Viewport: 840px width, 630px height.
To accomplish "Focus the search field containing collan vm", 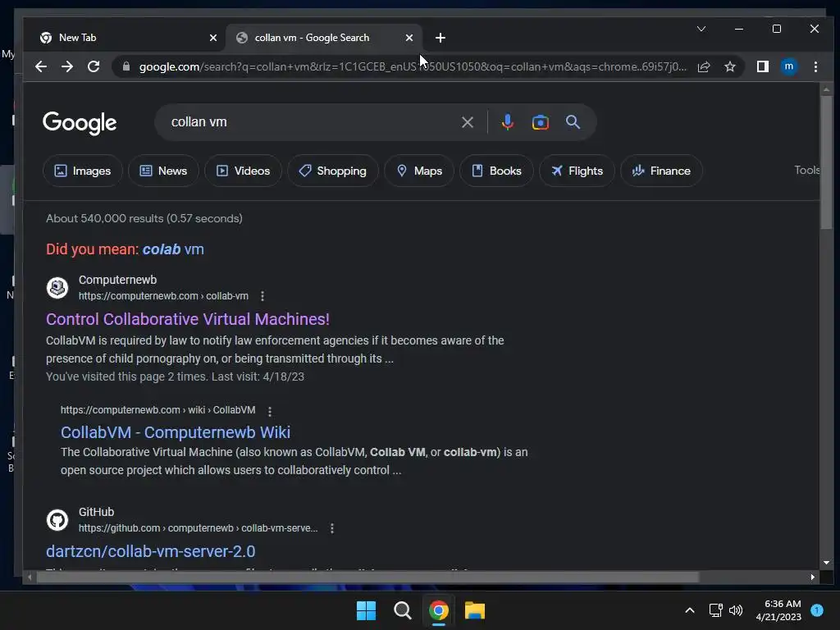I will coord(311,122).
